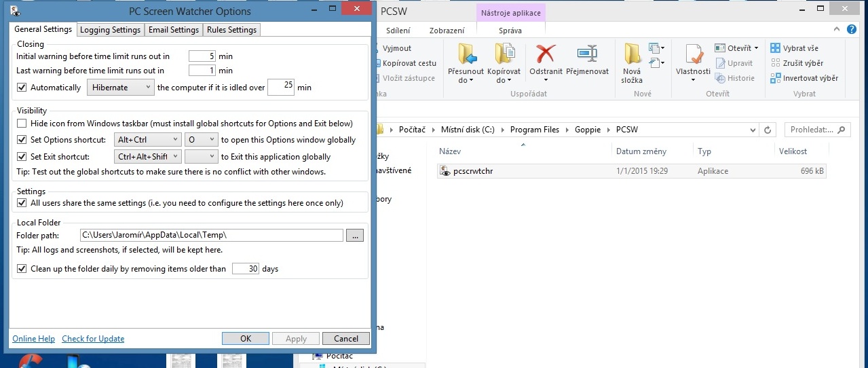This screenshot has width=868, height=368.
Task: Toggle the Automatically idle action checkbox
Action: (22, 88)
